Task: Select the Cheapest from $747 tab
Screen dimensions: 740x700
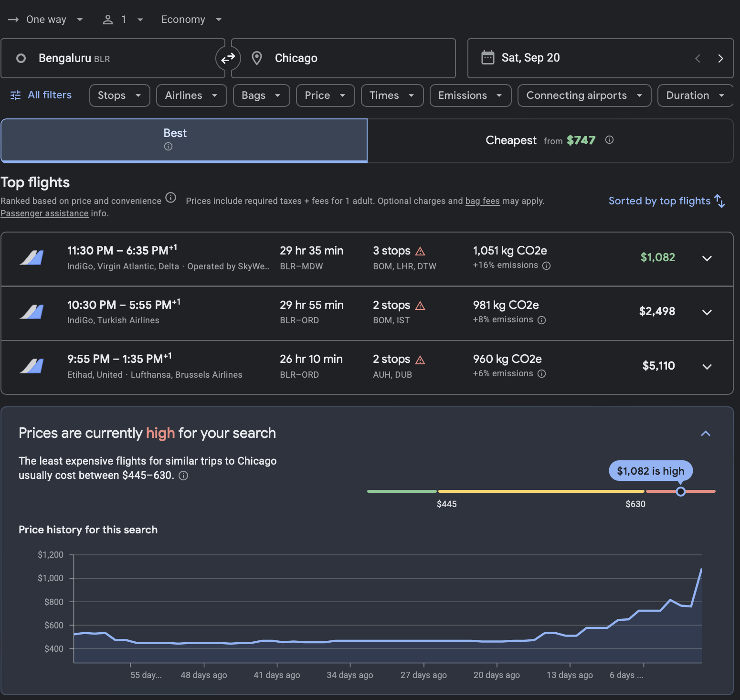Action: tap(550, 140)
